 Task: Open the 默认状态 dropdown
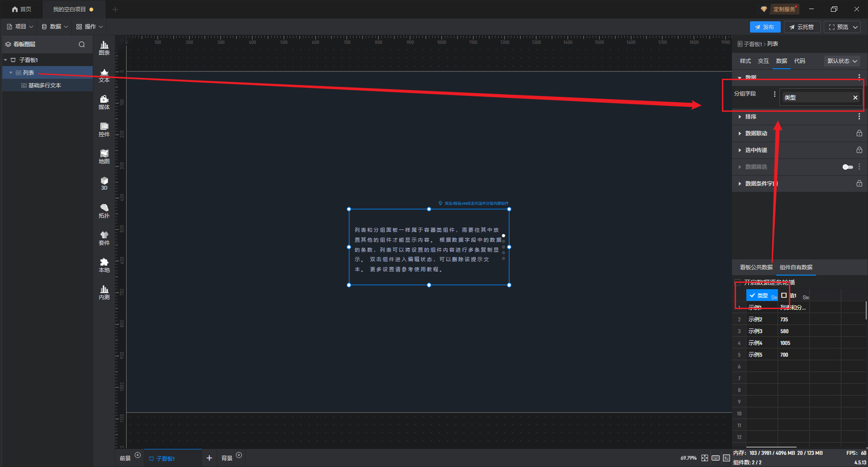tap(842, 61)
